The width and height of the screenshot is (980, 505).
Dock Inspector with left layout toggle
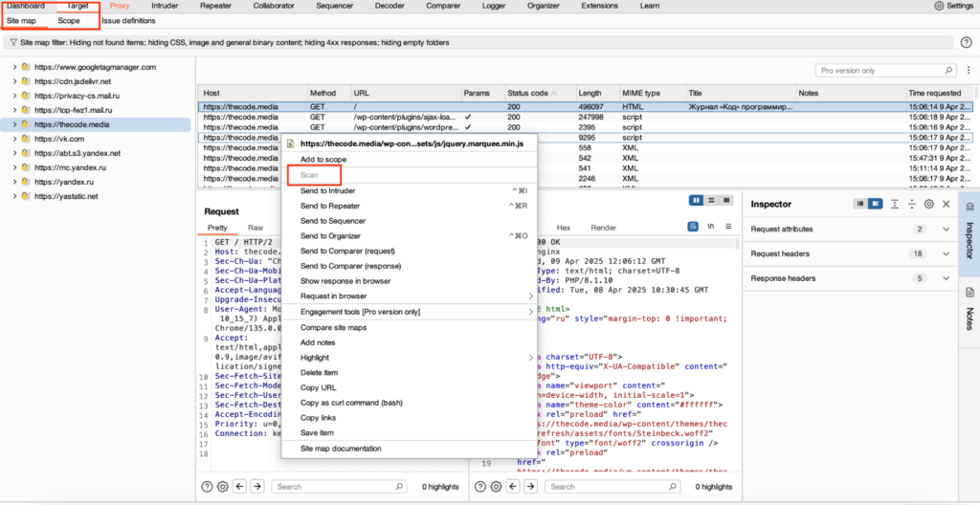(861, 204)
